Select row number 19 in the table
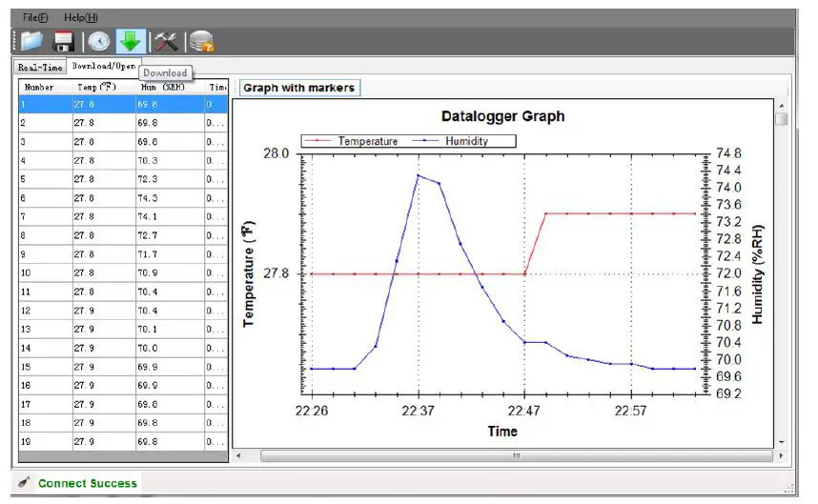 (123, 442)
